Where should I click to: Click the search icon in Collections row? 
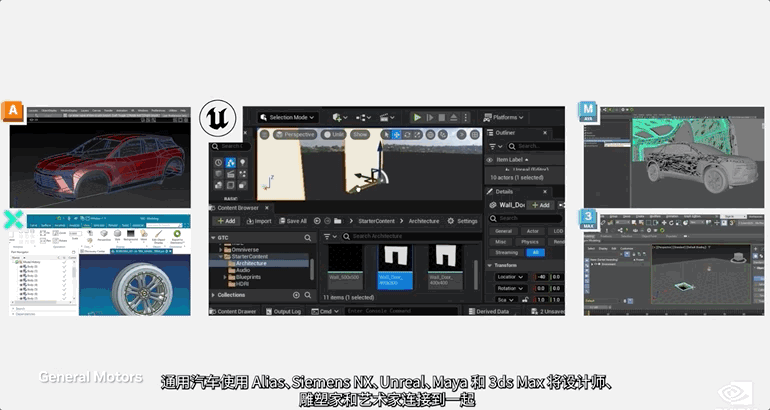307,295
